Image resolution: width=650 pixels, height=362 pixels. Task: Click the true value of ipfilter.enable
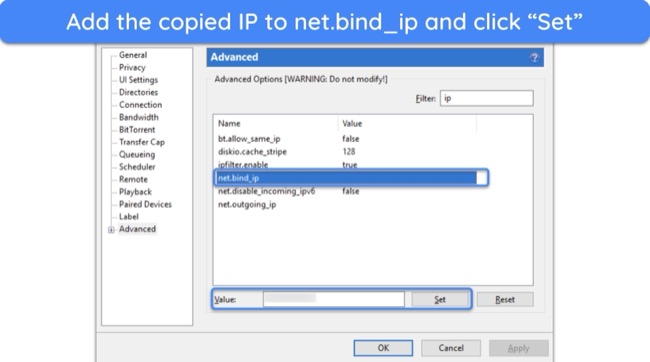pos(349,165)
